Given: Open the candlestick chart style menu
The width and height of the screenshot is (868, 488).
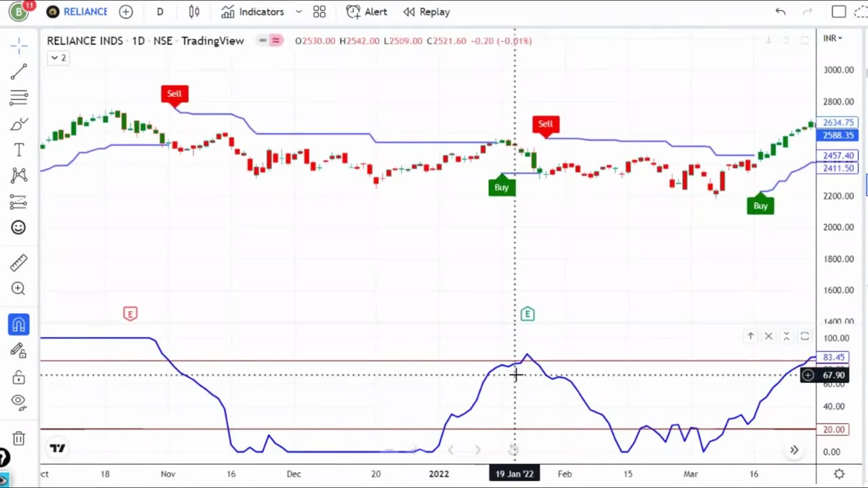Looking at the screenshot, I should click(x=194, y=12).
